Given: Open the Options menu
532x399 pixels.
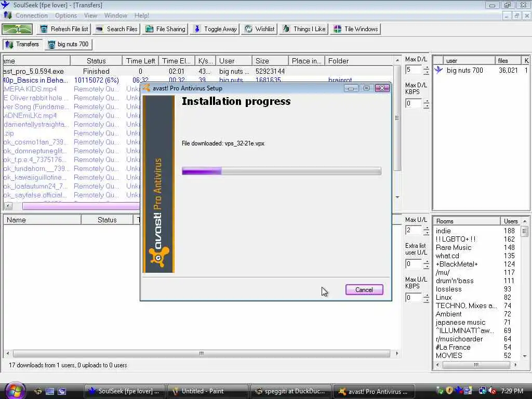Looking at the screenshot, I should [x=66, y=16].
